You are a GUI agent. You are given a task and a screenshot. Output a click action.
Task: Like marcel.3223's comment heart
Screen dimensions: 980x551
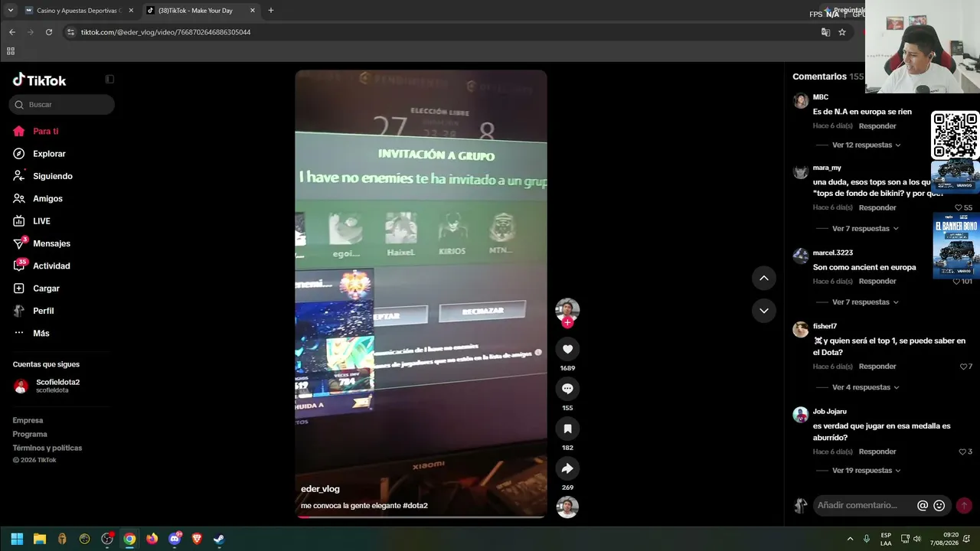[x=956, y=282]
